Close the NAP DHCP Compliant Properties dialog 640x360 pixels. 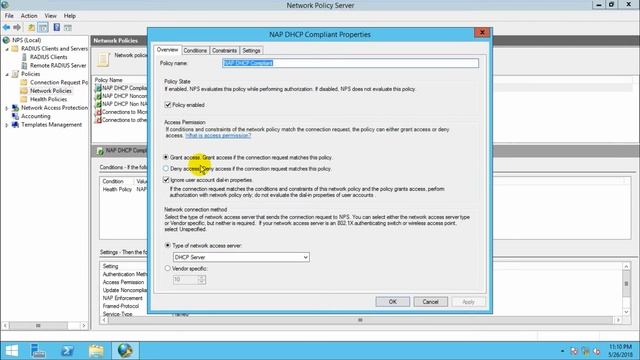(x=482, y=33)
